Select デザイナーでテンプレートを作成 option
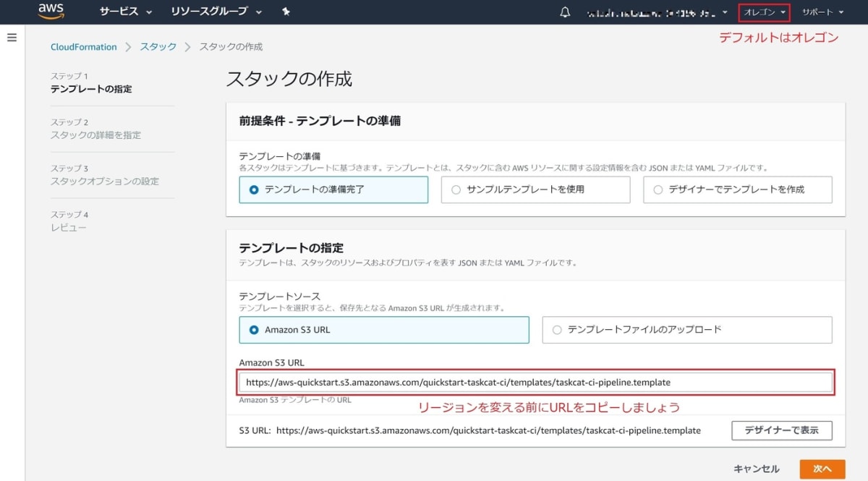 pyautogui.click(x=737, y=190)
